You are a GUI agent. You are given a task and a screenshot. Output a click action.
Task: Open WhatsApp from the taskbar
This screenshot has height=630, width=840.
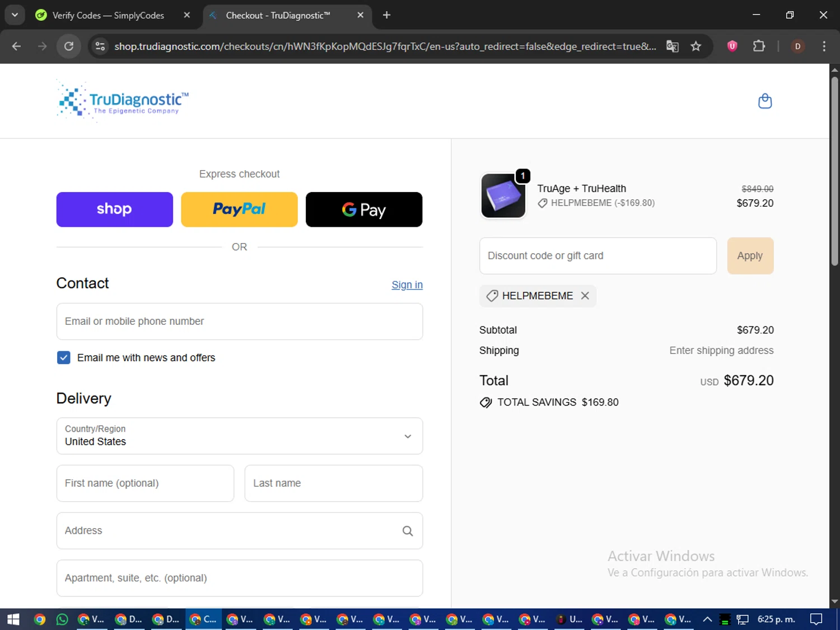click(62, 619)
